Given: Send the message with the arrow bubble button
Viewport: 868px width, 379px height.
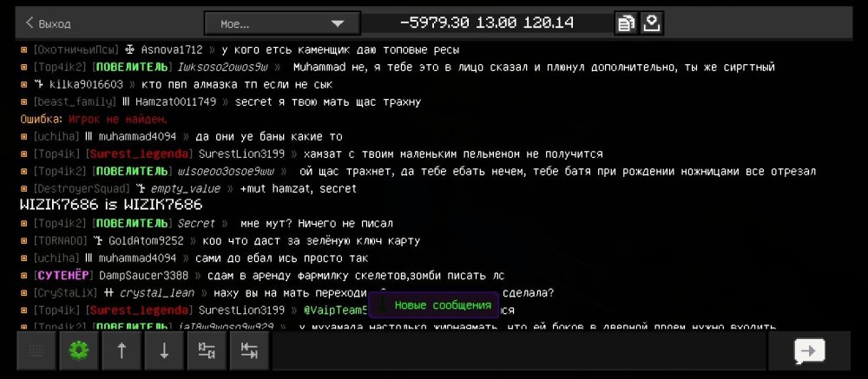Looking at the screenshot, I should click(809, 350).
